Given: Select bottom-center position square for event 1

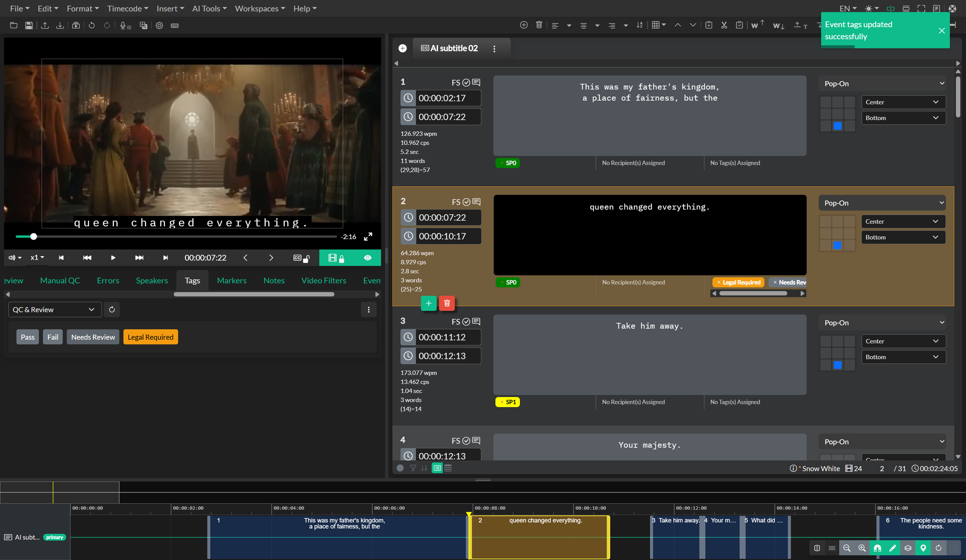Looking at the screenshot, I should [838, 126].
